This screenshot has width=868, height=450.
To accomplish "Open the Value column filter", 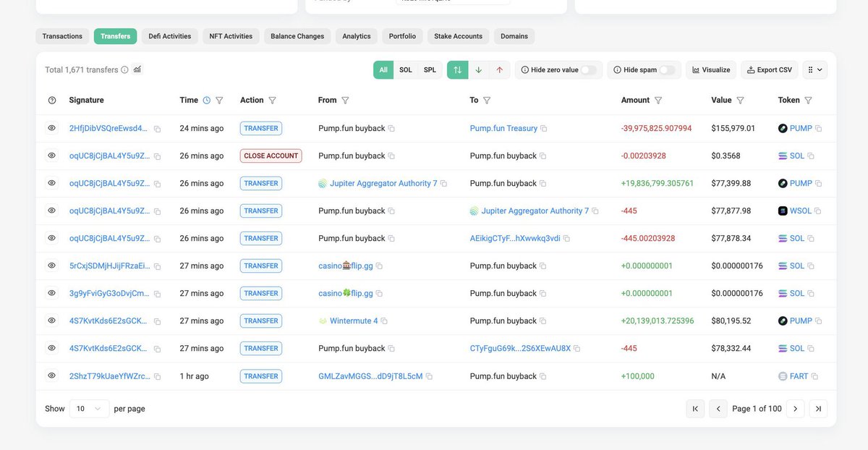I will tap(741, 101).
